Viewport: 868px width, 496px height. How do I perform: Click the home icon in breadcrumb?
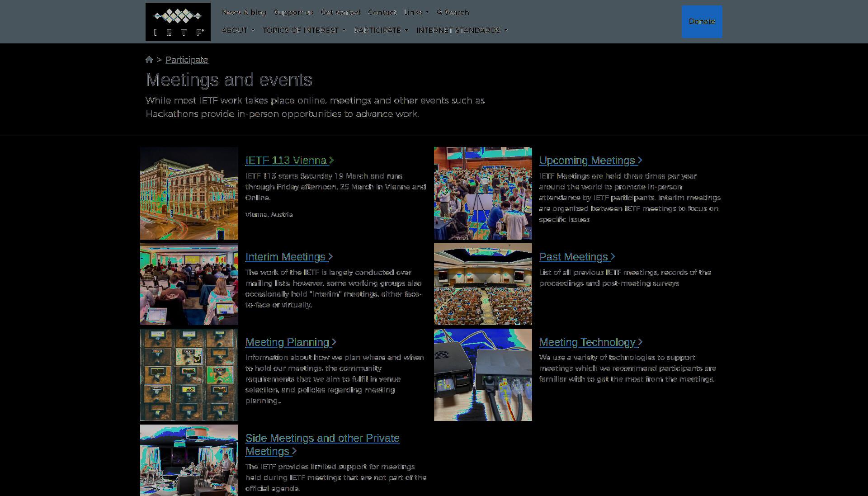coord(149,60)
